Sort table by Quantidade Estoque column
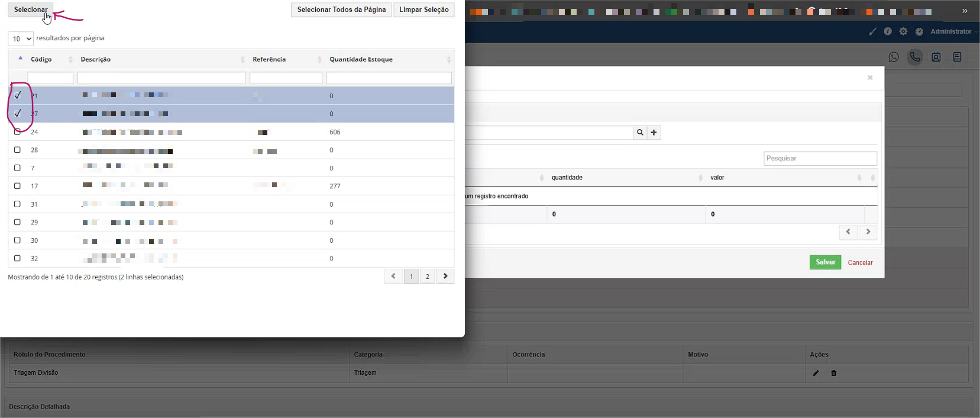This screenshot has height=418, width=980. pyautogui.click(x=361, y=59)
